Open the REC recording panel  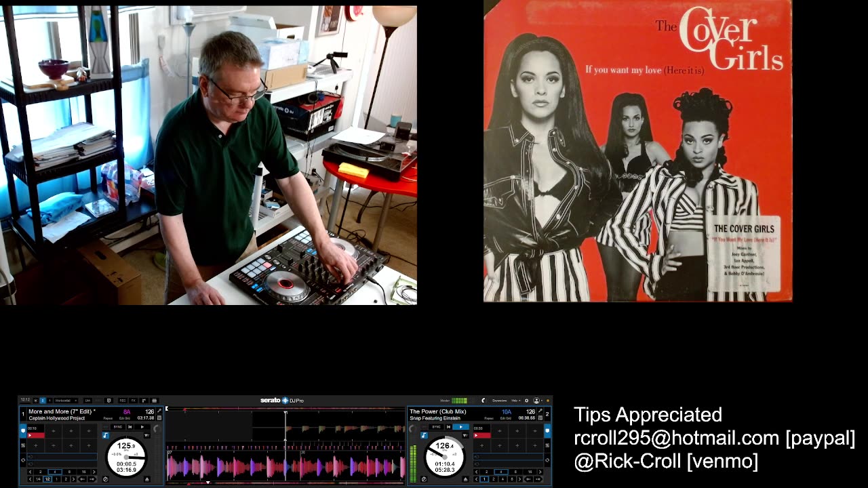[x=123, y=401]
